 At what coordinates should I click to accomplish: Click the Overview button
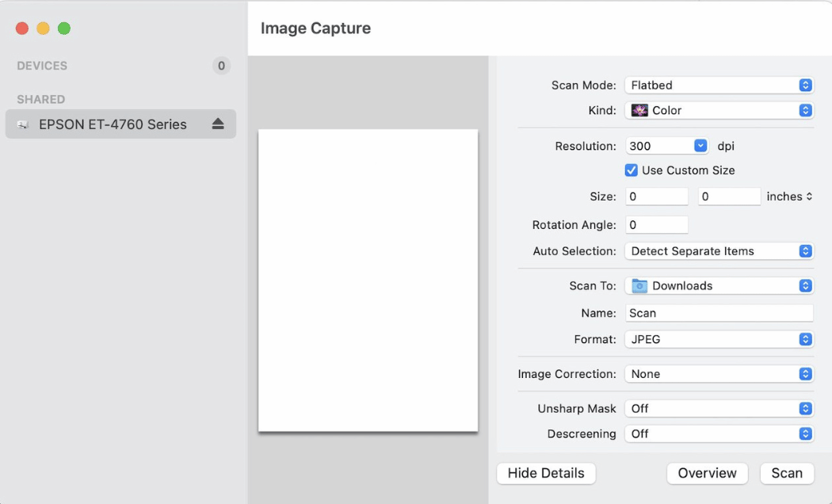pyautogui.click(x=707, y=473)
